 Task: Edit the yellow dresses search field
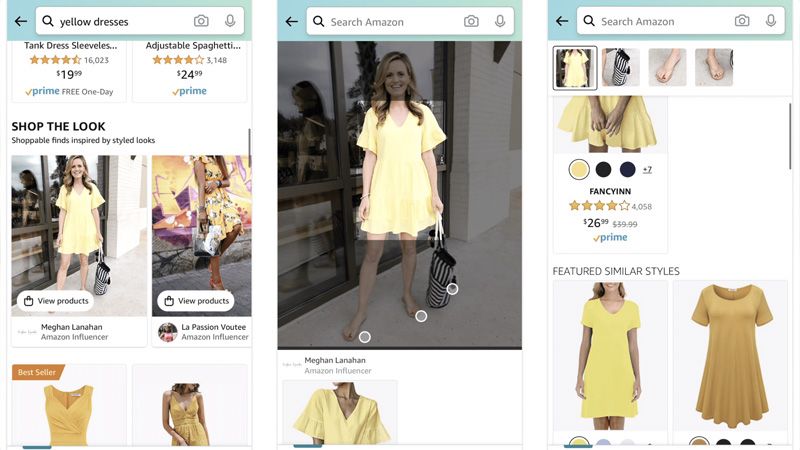(140, 21)
